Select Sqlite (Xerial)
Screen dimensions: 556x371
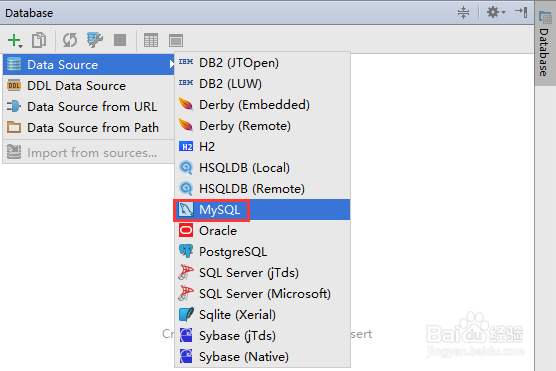262,314
